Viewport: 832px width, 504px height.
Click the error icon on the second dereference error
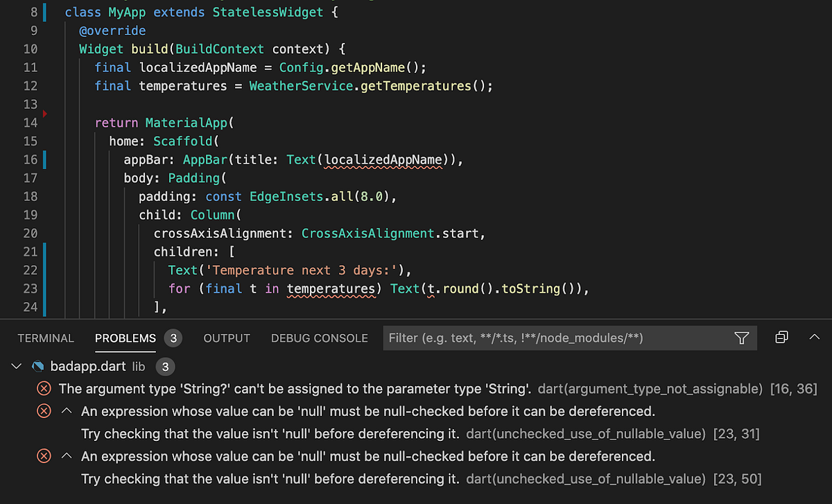point(44,456)
